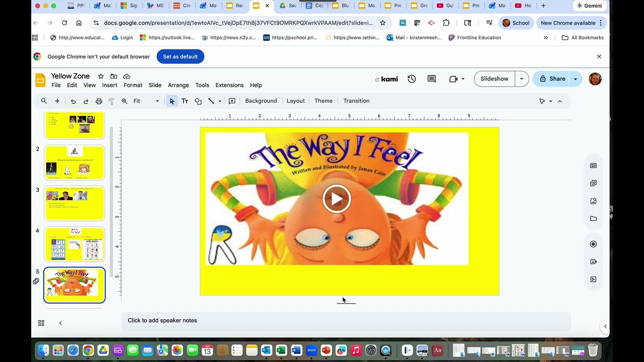Open Excel from the Dock

[x=281, y=350]
